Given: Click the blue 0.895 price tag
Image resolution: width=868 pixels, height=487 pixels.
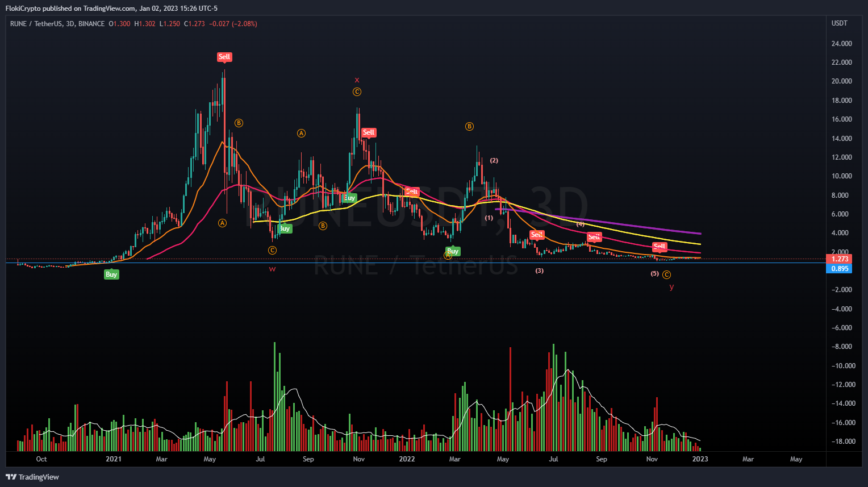Looking at the screenshot, I should [x=839, y=269].
